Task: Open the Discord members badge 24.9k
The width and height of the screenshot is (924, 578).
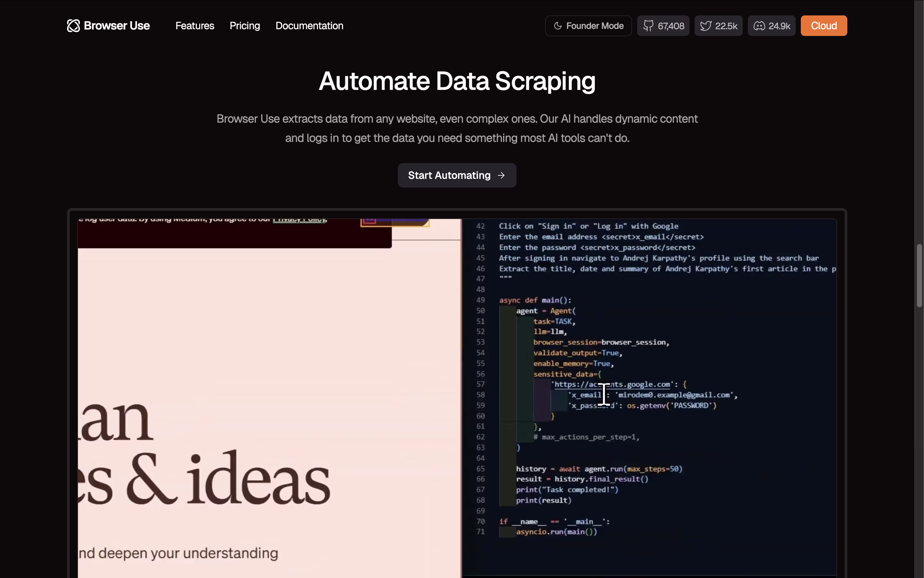Action: click(771, 26)
